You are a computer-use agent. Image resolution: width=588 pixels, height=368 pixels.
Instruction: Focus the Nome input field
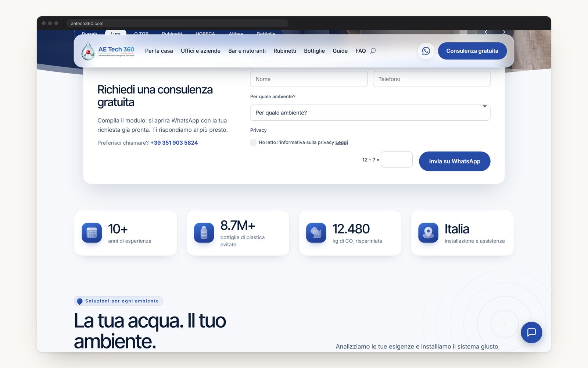tap(309, 79)
